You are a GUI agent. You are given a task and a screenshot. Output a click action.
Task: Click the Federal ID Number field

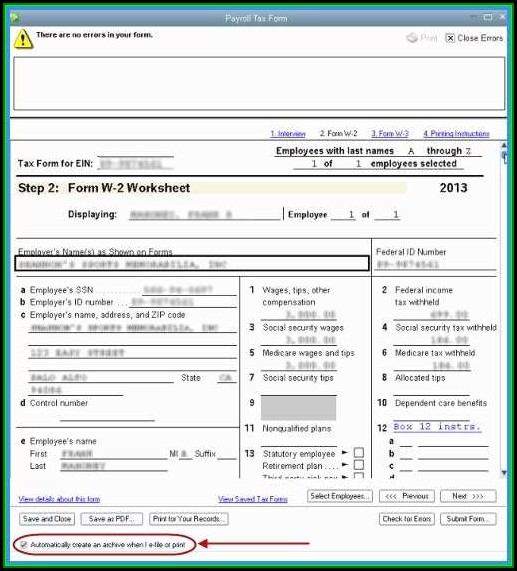pyautogui.click(x=435, y=264)
